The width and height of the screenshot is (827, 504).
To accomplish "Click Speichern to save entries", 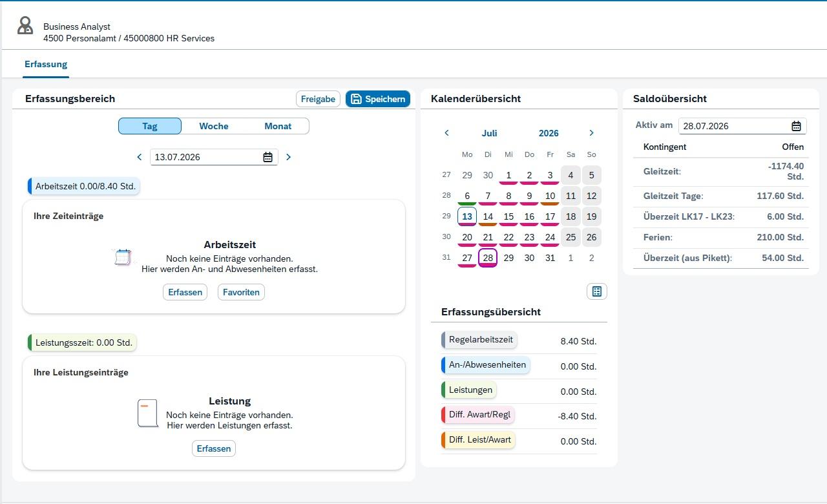I will click(x=378, y=99).
